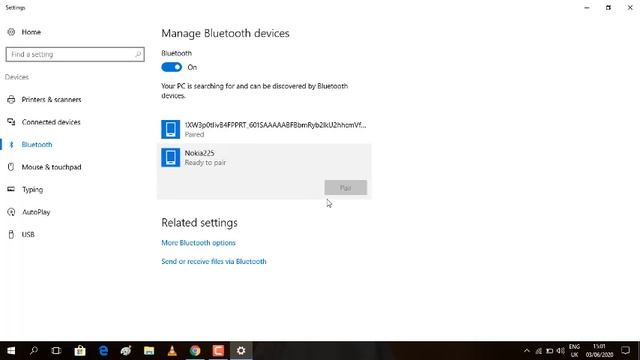Open network status tray icon
The height and width of the screenshot is (360, 640).
point(539,351)
